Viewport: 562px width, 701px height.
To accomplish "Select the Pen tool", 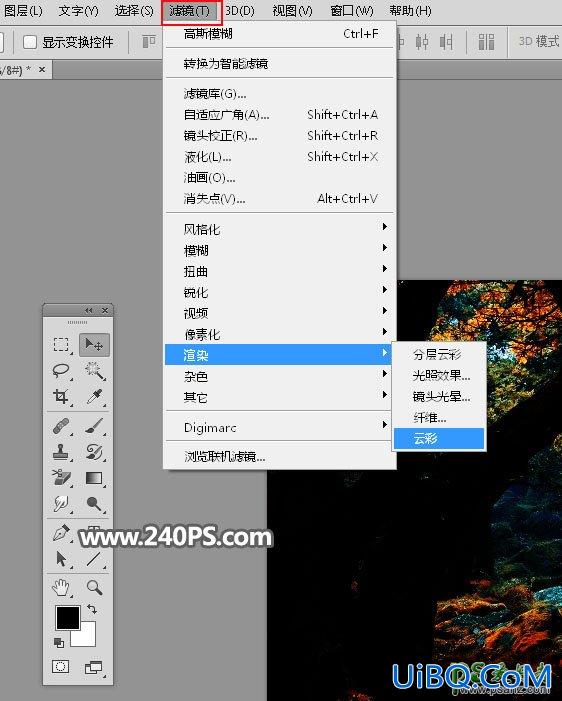I will click(x=61, y=533).
